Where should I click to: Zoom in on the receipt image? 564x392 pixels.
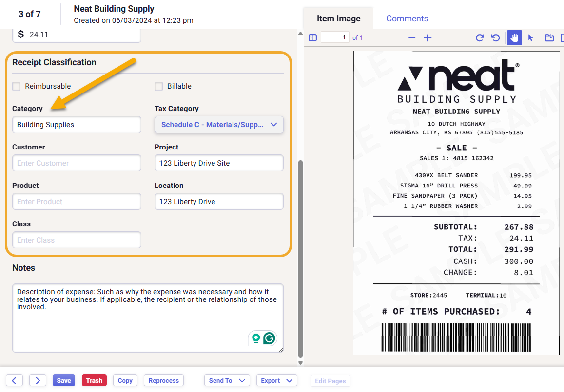(x=428, y=38)
